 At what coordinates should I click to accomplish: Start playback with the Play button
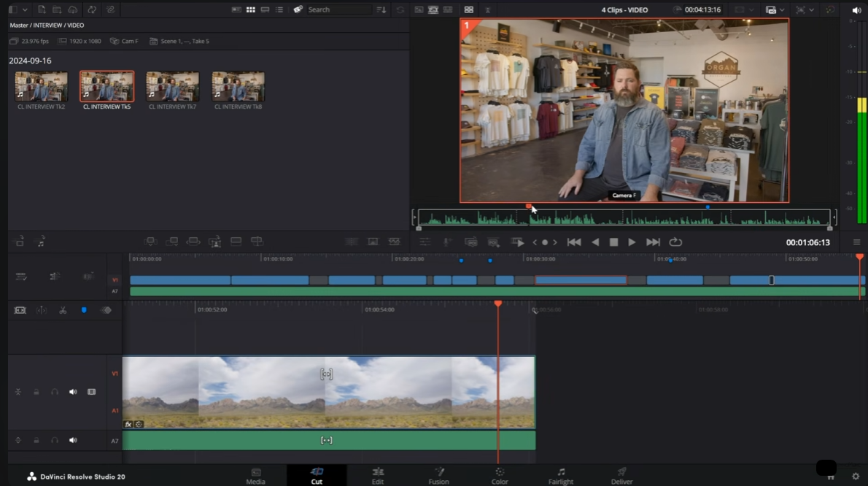[x=632, y=242]
